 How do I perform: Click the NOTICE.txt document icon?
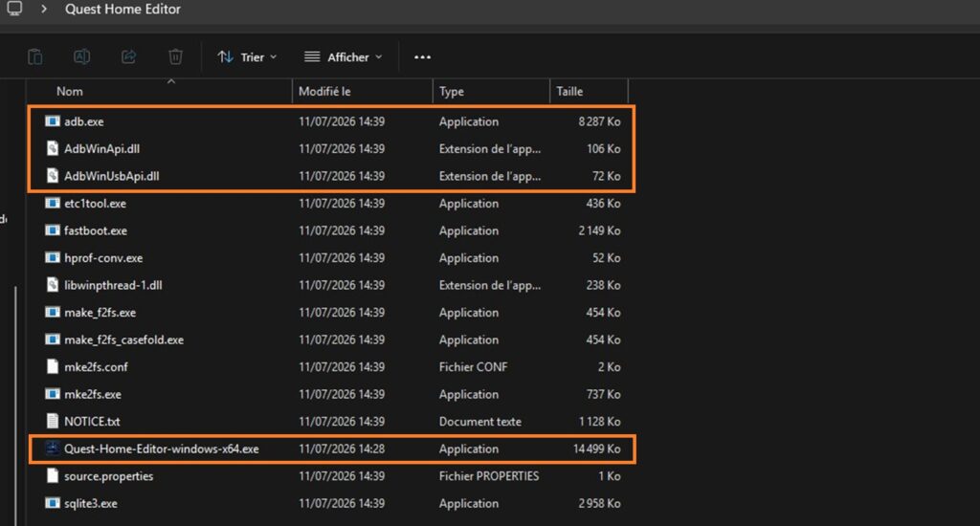(x=53, y=421)
